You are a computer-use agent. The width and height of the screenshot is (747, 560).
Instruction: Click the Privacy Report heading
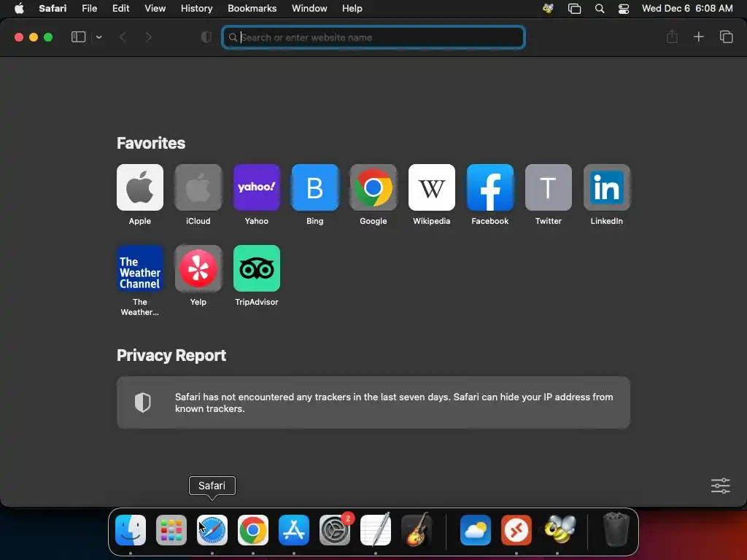(171, 355)
